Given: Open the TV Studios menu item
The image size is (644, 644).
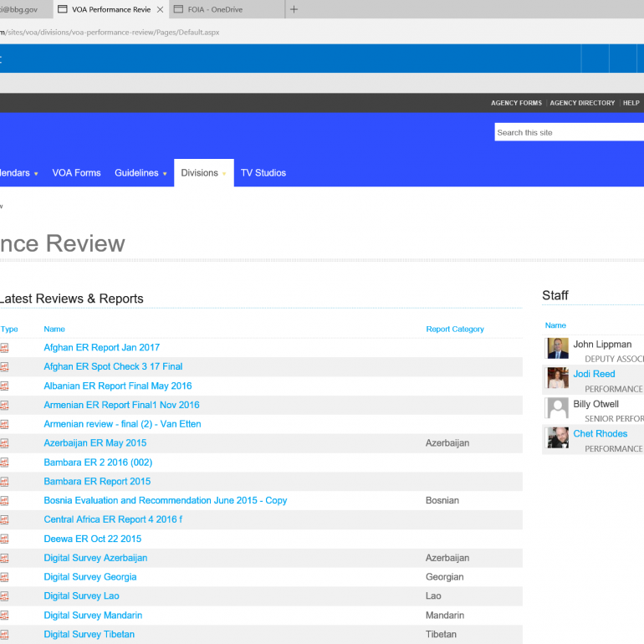Looking at the screenshot, I should (263, 173).
